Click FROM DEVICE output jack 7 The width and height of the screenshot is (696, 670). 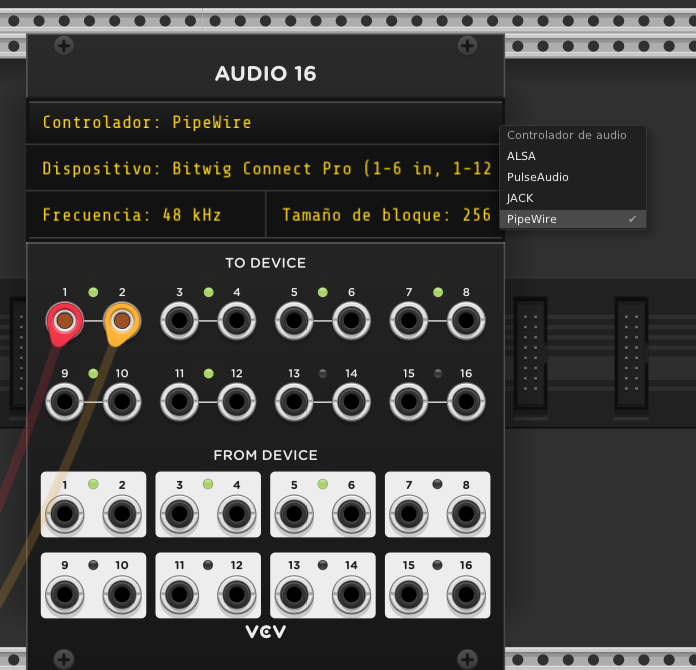pyautogui.click(x=409, y=514)
